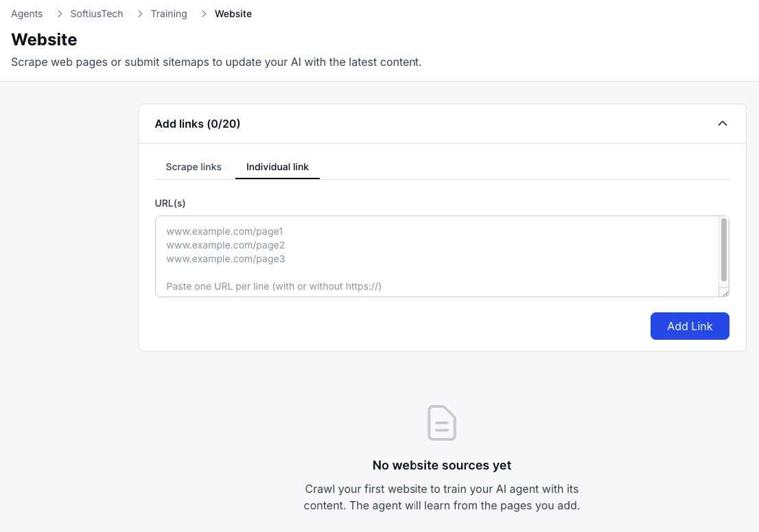
Task: Click the placeholder text www.example.com/page1
Action: (x=224, y=231)
